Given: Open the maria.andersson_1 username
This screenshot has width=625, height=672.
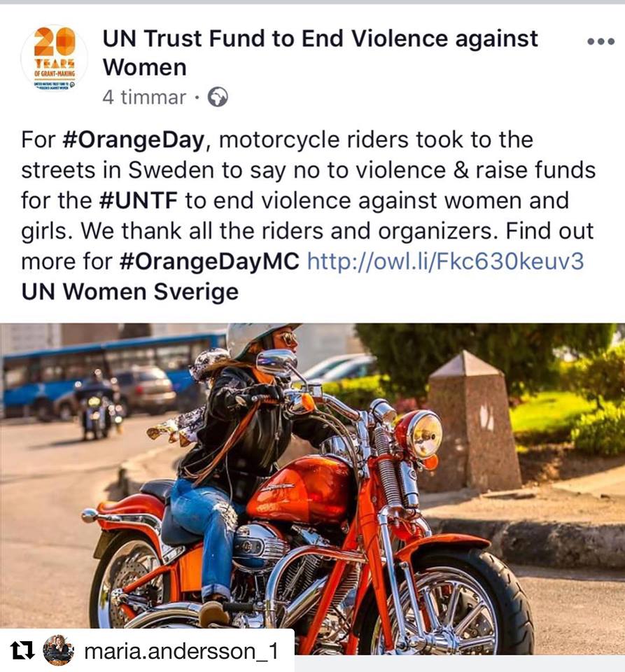Looking at the screenshot, I should click(x=182, y=651).
